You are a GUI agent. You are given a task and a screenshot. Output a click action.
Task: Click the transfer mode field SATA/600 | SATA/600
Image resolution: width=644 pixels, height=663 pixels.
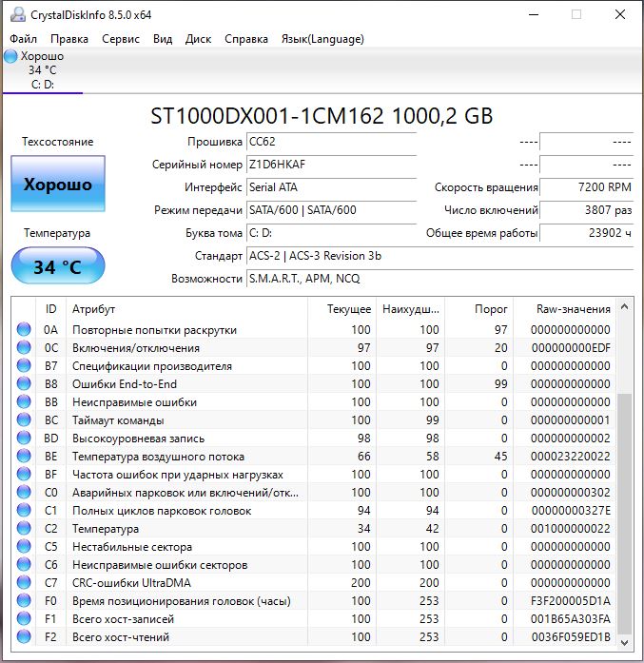click(332, 210)
